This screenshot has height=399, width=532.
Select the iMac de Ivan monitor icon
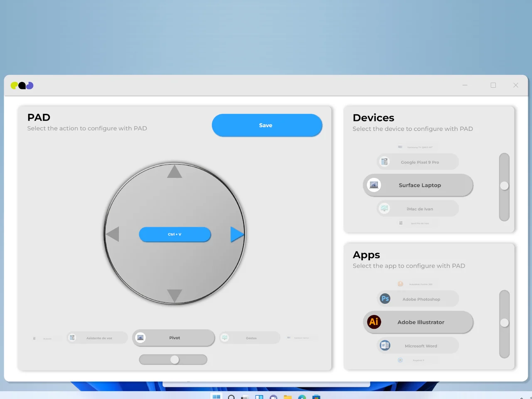pos(384,208)
